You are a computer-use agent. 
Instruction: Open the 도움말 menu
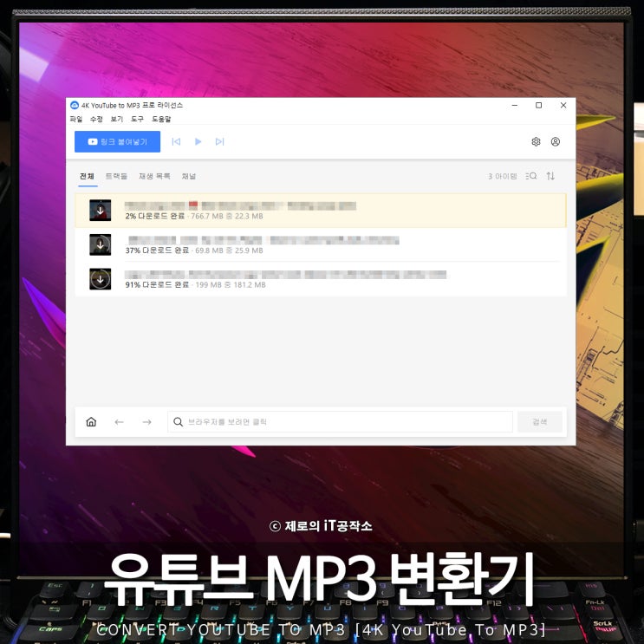[161, 119]
